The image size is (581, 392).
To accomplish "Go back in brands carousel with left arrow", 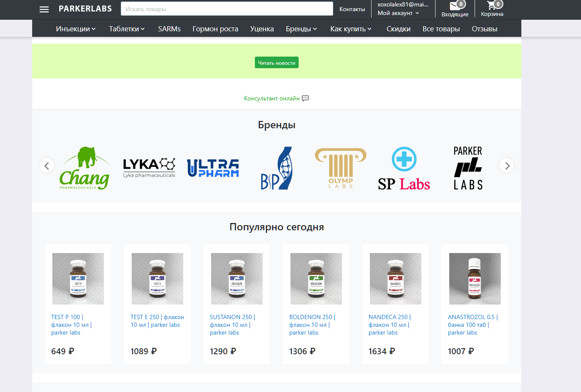I will click(47, 165).
